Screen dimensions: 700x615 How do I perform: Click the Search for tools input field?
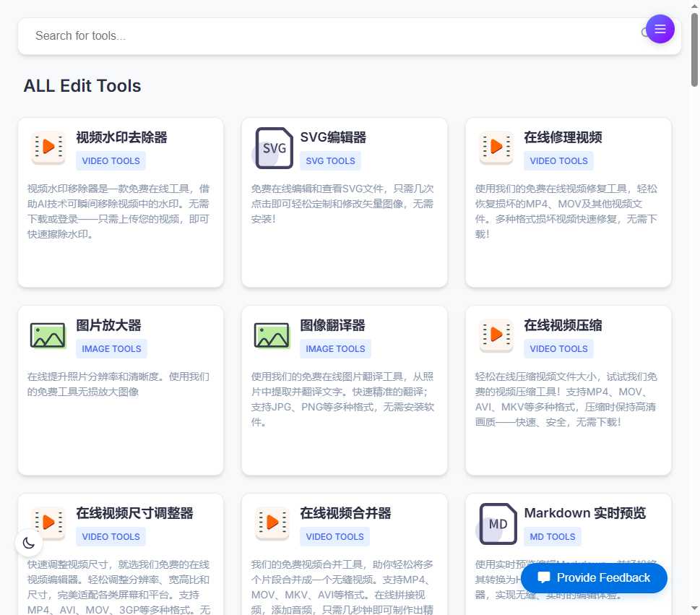(x=289, y=35)
